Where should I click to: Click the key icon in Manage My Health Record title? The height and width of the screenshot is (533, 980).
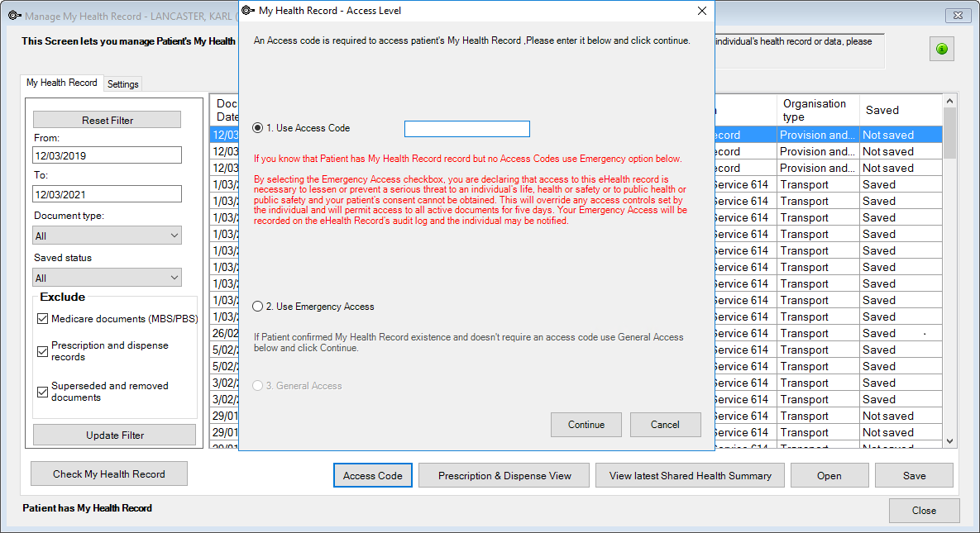15,16
